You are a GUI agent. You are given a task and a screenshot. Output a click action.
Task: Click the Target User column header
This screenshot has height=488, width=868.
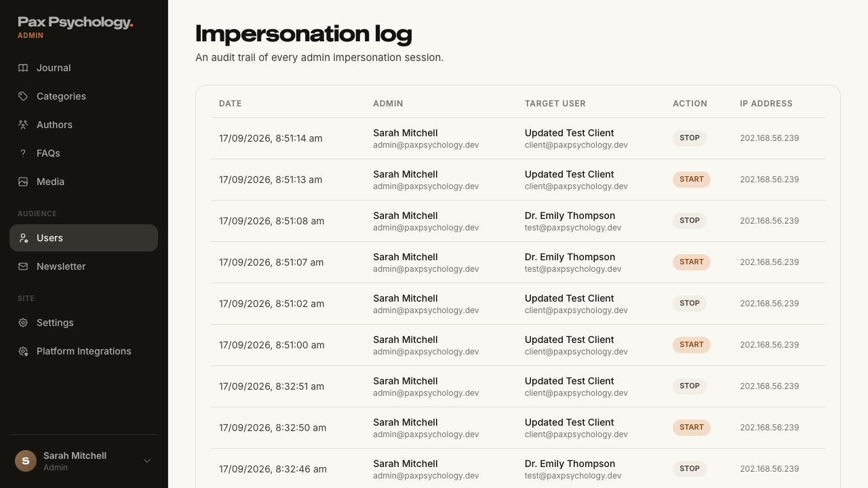(x=555, y=104)
